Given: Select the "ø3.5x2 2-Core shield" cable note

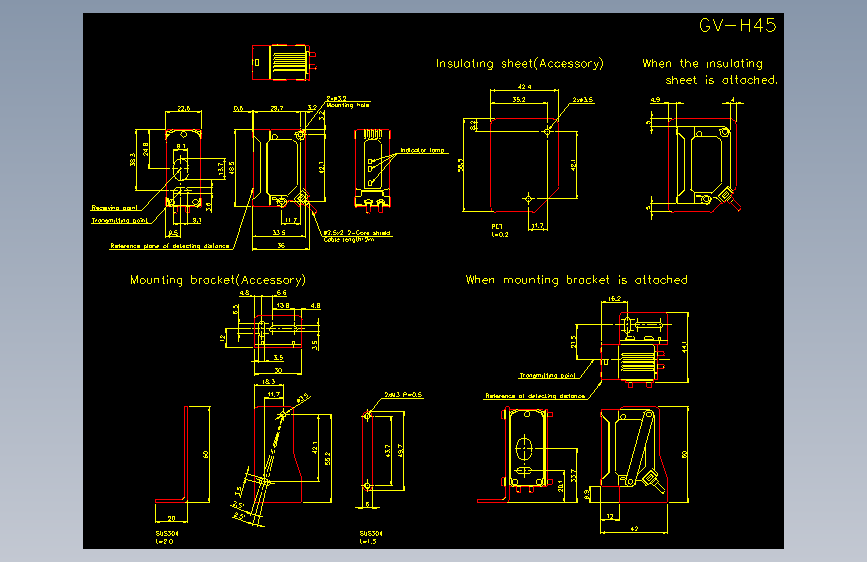Looking at the screenshot, I should click(x=357, y=233).
